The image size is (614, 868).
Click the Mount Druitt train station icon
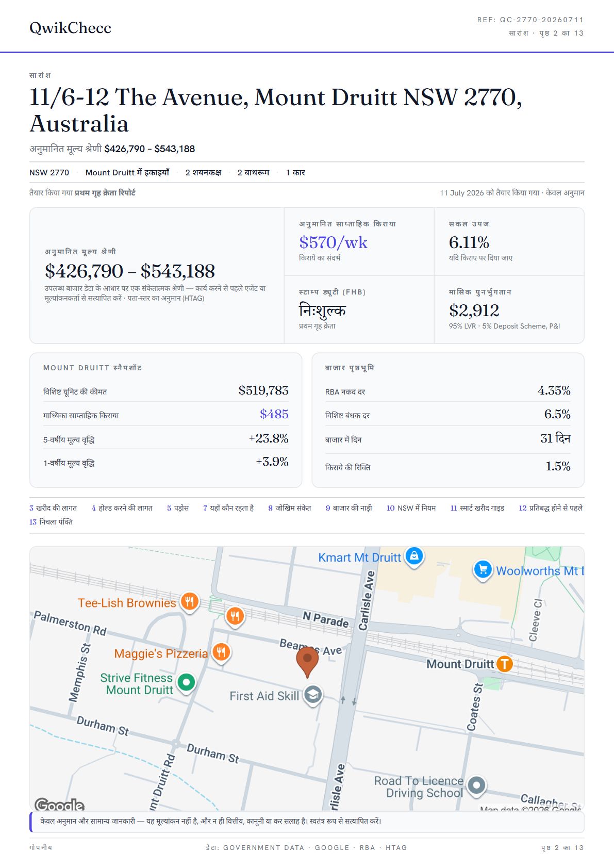(x=505, y=664)
